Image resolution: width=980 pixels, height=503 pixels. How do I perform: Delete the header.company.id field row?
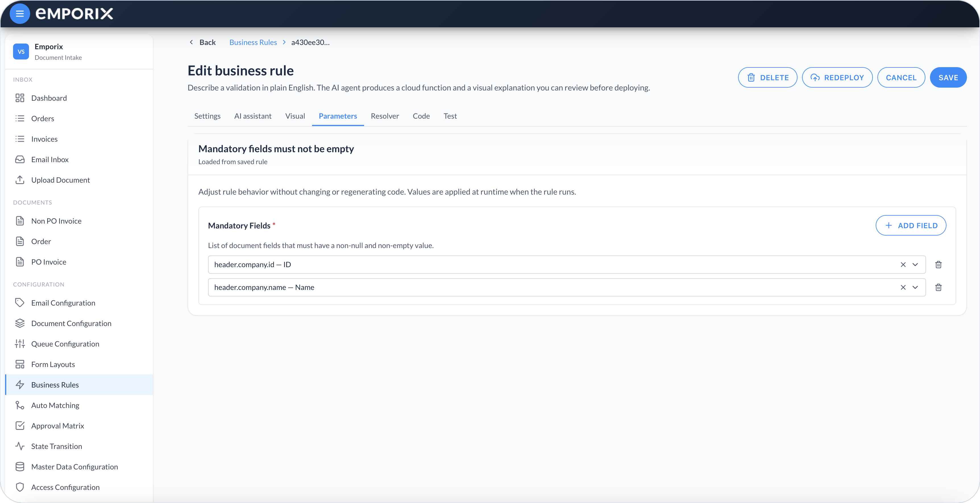(x=938, y=265)
